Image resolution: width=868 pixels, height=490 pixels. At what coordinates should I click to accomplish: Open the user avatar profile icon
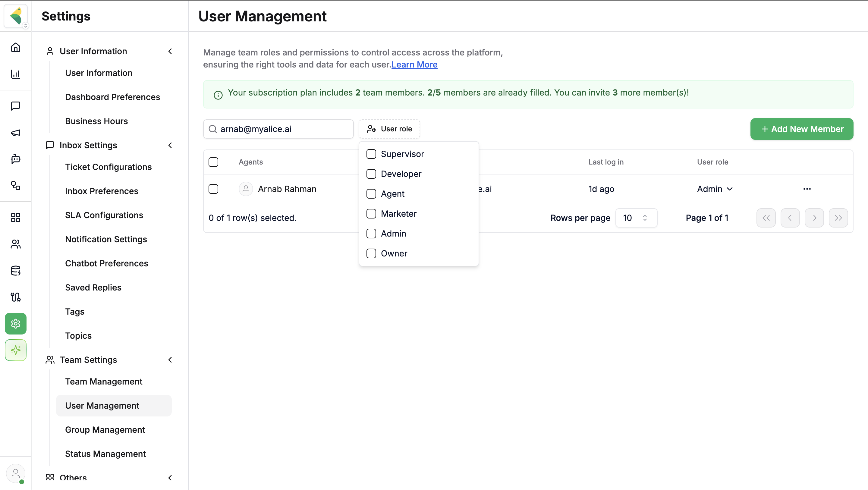point(15,473)
